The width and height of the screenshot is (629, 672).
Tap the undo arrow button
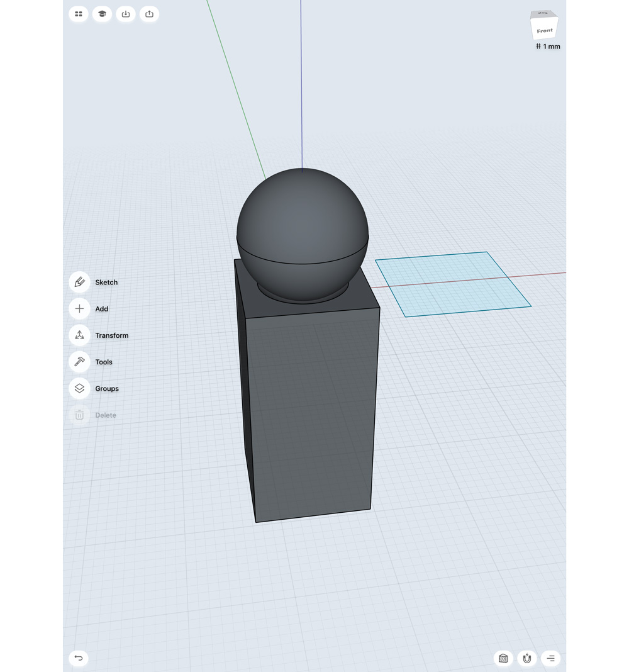pyautogui.click(x=79, y=658)
